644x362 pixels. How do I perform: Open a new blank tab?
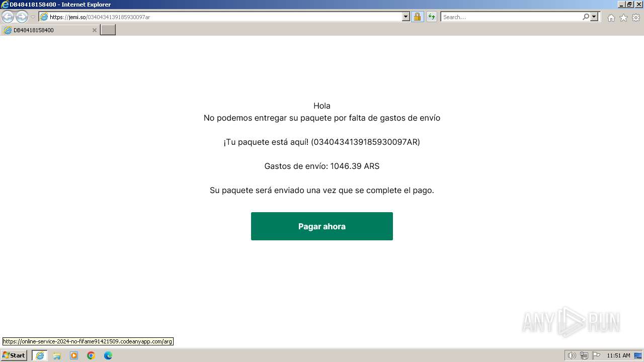(108, 30)
